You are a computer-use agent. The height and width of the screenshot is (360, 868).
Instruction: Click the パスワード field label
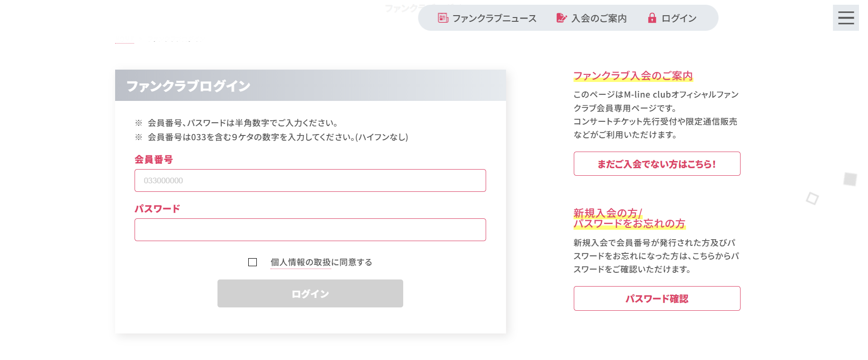(157, 209)
